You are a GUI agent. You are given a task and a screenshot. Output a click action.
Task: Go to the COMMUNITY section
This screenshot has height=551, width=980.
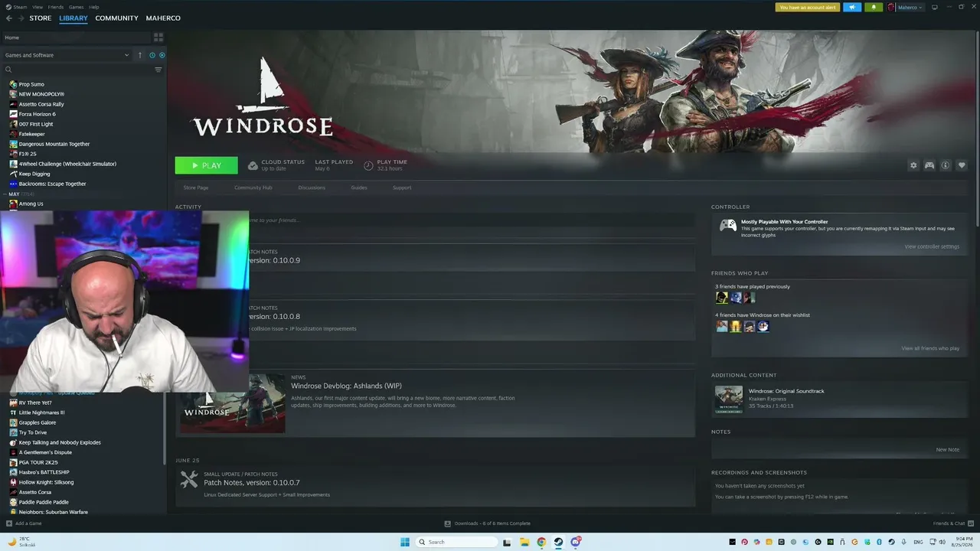tap(117, 18)
